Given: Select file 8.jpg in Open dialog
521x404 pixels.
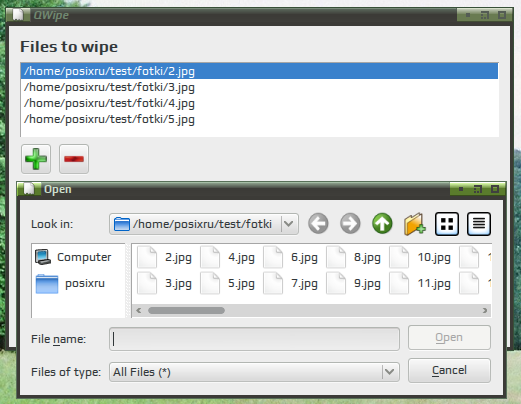Looking at the screenshot, I should point(353,257).
